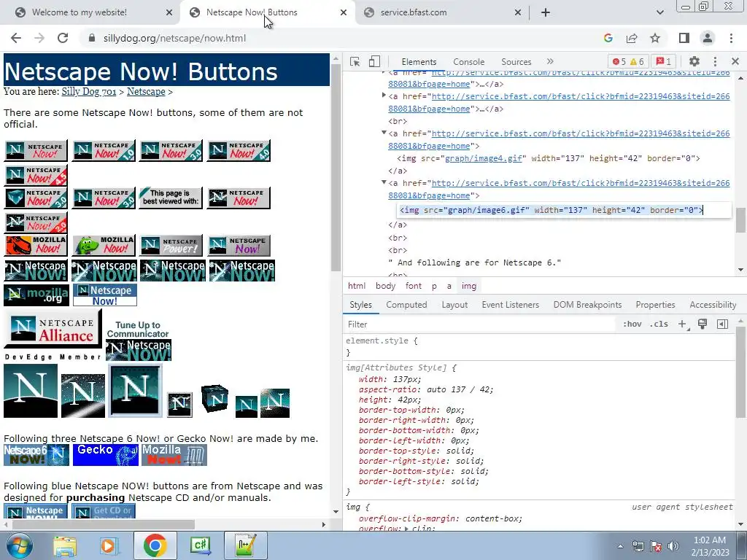Click the share page icon
The width and height of the screenshot is (747, 560).
coord(632,38)
